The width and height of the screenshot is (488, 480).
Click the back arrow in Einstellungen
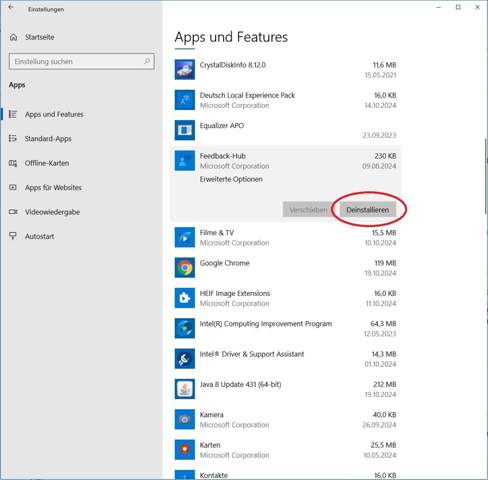[x=11, y=7]
